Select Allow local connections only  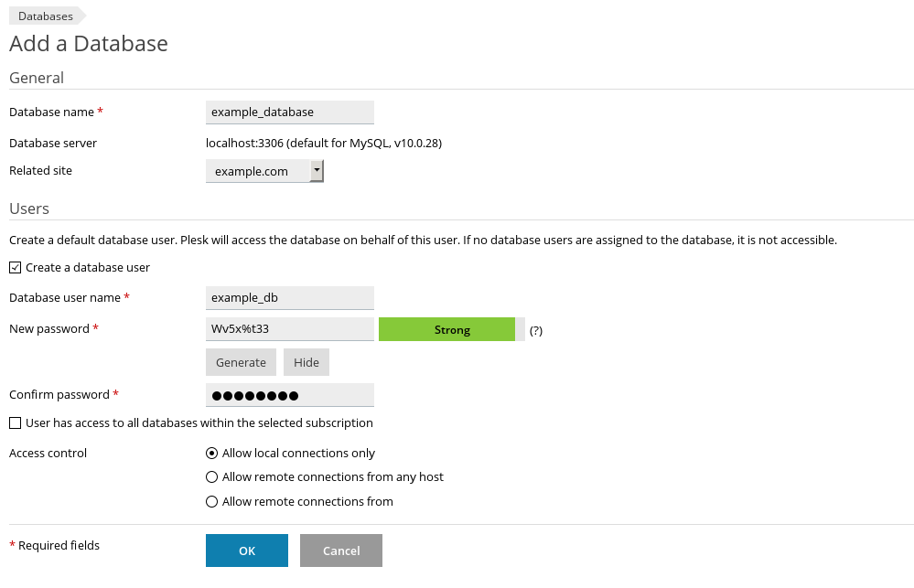point(211,453)
